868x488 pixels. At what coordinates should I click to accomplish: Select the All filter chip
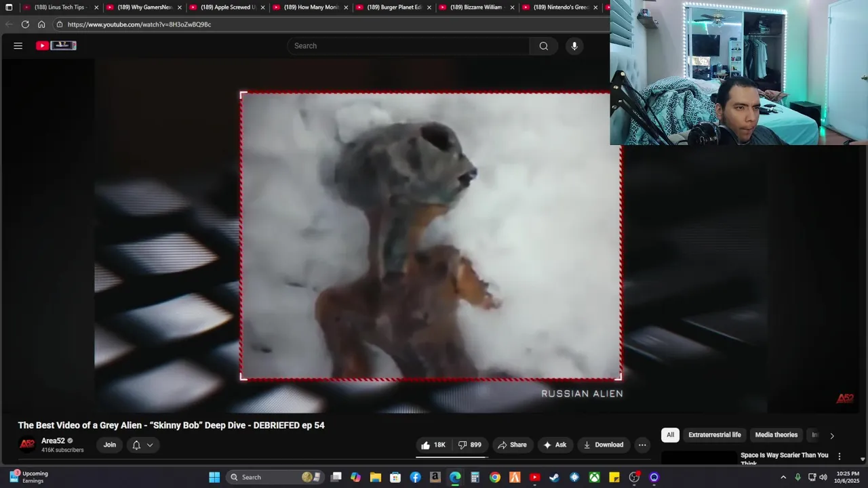(670, 435)
